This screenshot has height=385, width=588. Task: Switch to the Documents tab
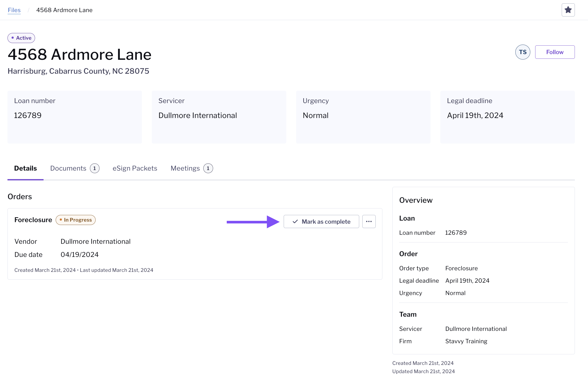(68, 169)
